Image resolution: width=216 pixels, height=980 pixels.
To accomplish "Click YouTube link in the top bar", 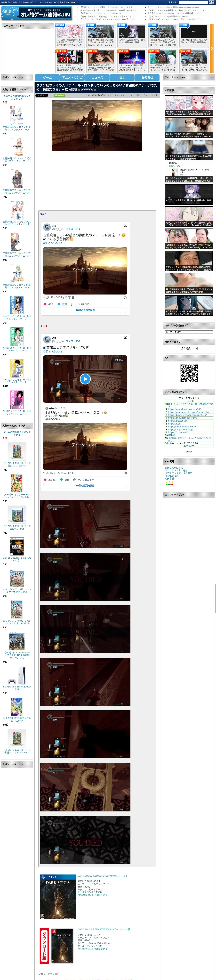I will point(70,2).
